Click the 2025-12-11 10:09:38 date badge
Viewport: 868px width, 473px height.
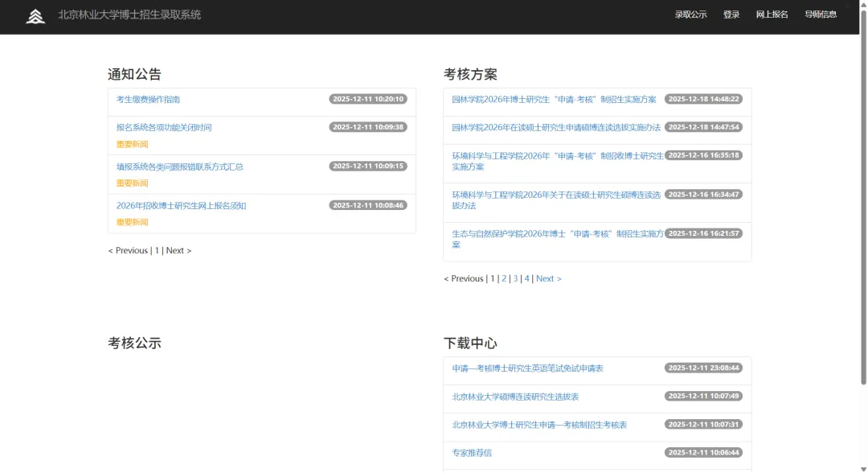(368, 127)
